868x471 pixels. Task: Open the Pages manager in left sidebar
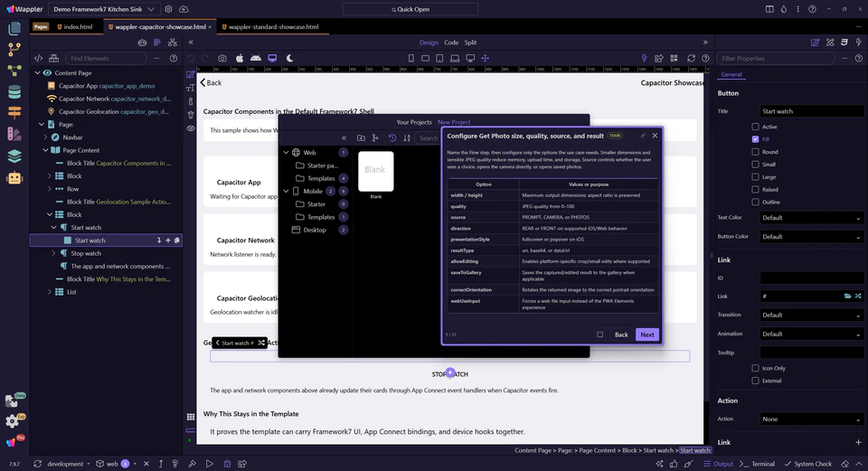tap(14, 28)
